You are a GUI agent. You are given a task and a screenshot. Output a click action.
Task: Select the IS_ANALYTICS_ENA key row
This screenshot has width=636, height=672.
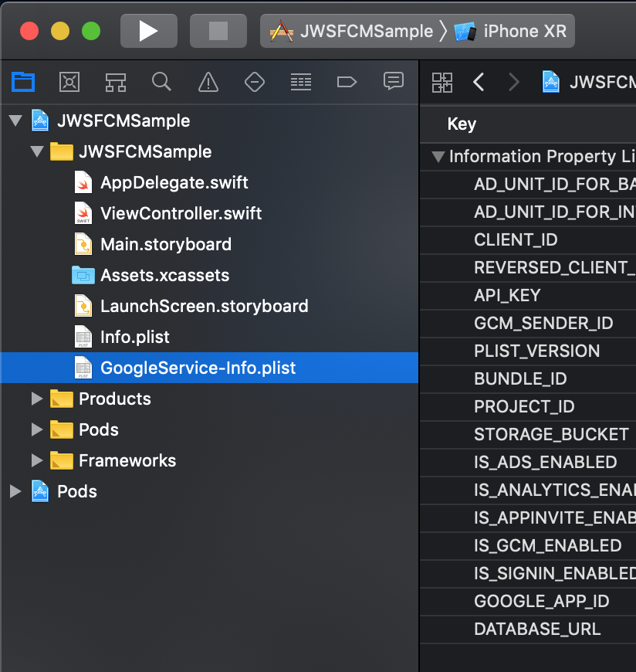click(x=528, y=490)
